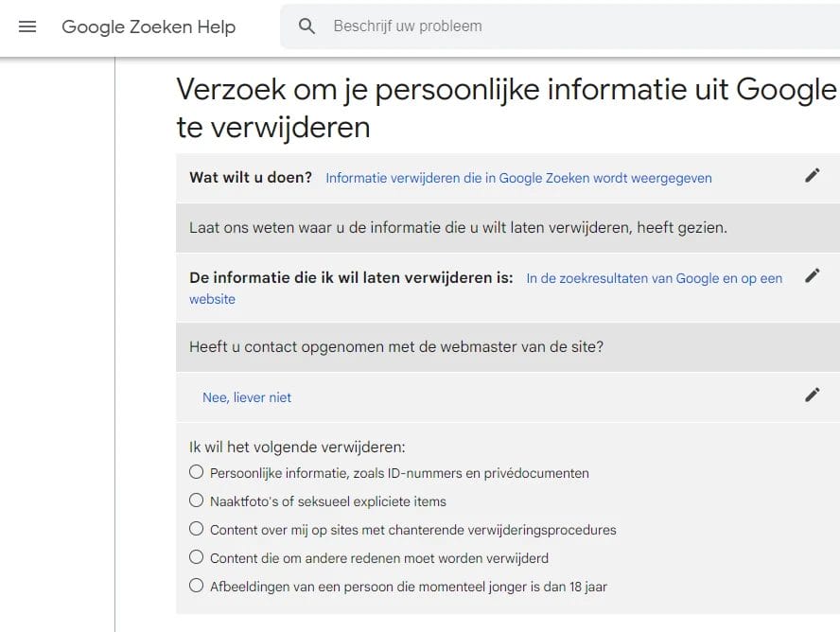The width and height of the screenshot is (840, 632).
Task: Click 'In de zoekresultaten van Google' link
Action: [654, 278]
